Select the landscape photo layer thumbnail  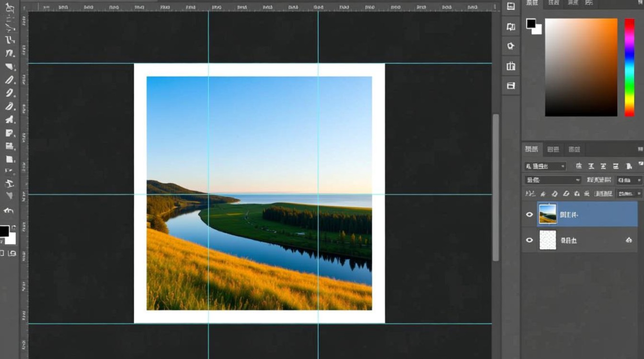pos(548,214)
